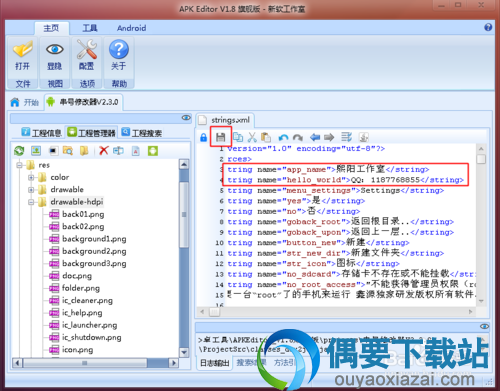Click the help icon at the ribbon's right end
500x391 pixels.
(x=488, y=27)
